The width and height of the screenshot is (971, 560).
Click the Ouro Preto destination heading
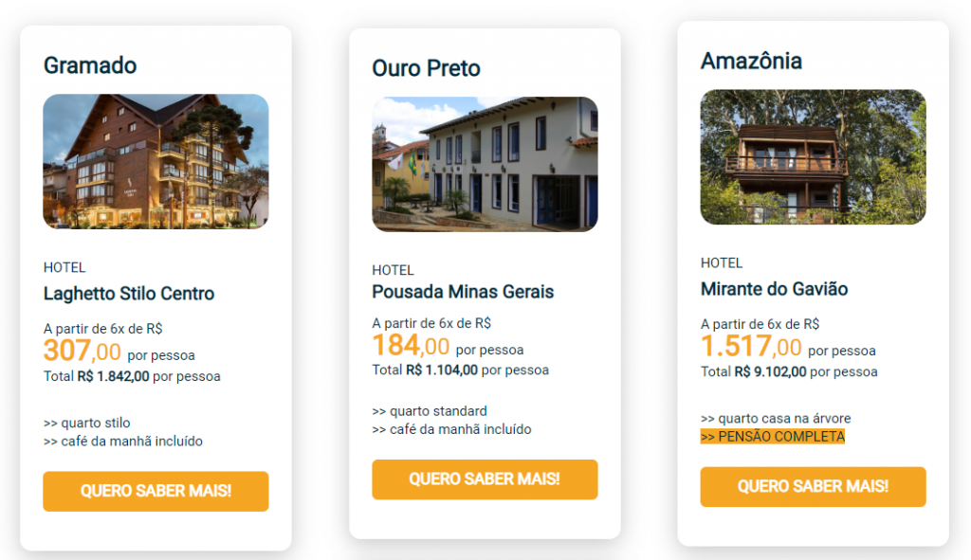pos(426,68)
